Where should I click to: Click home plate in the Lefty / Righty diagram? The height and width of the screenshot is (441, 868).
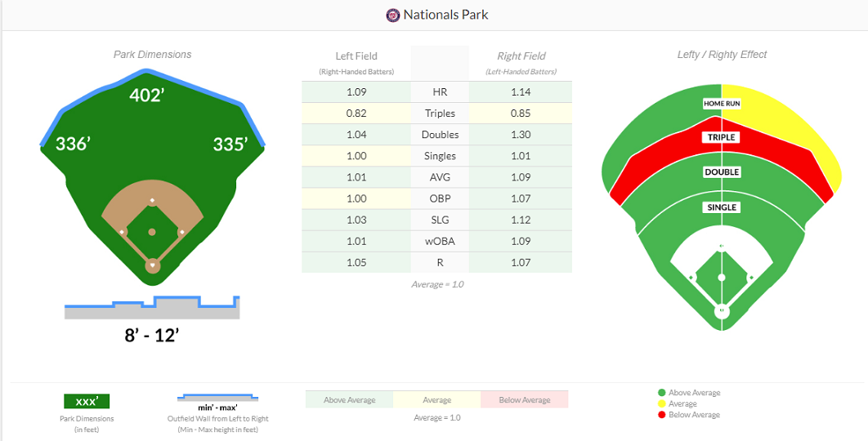coord(721,311)
